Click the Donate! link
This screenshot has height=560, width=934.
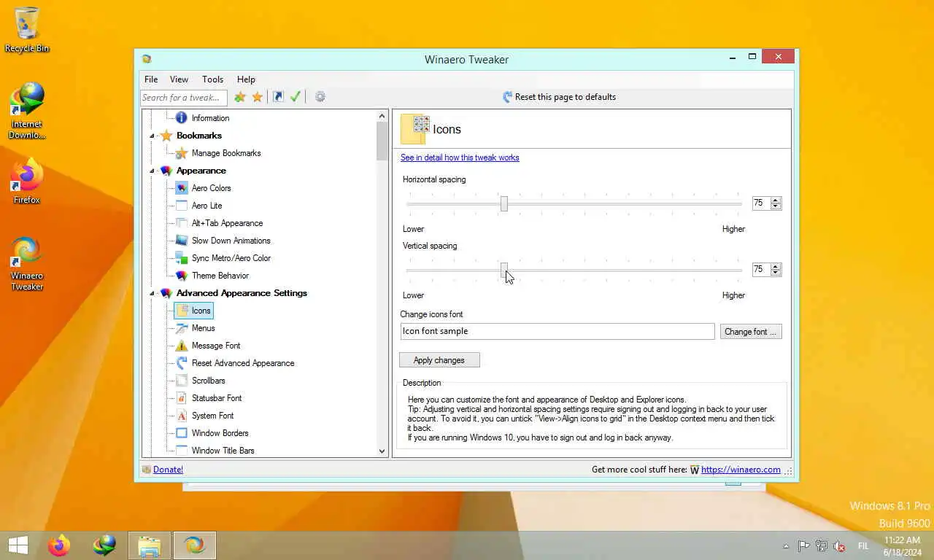point(168,470)
